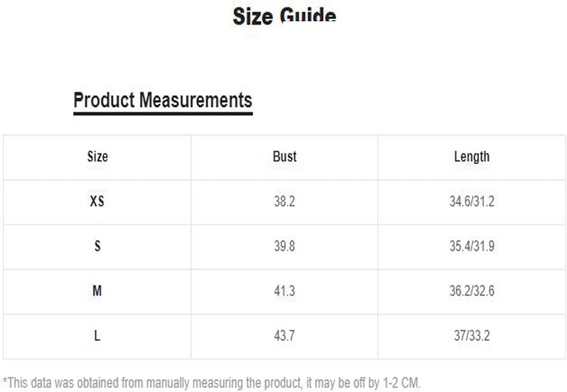The width and height of the screenshot is (567, 392).
Task: Click the manual measurement disclaimer note
Action: [x=211, y=383]
